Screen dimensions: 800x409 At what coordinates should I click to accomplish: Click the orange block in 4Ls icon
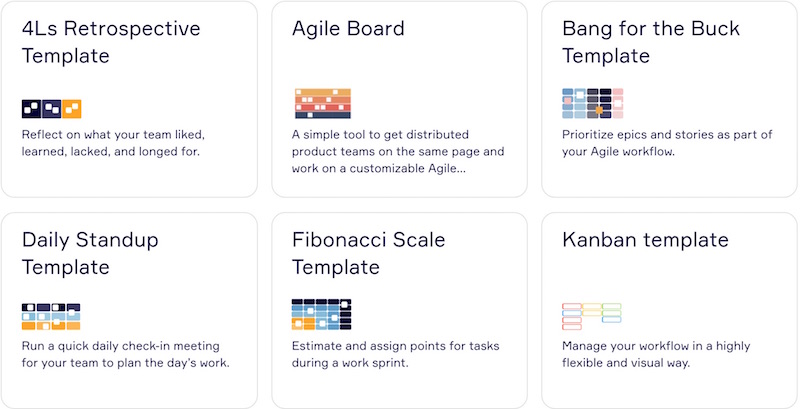(x=72, y=109)
